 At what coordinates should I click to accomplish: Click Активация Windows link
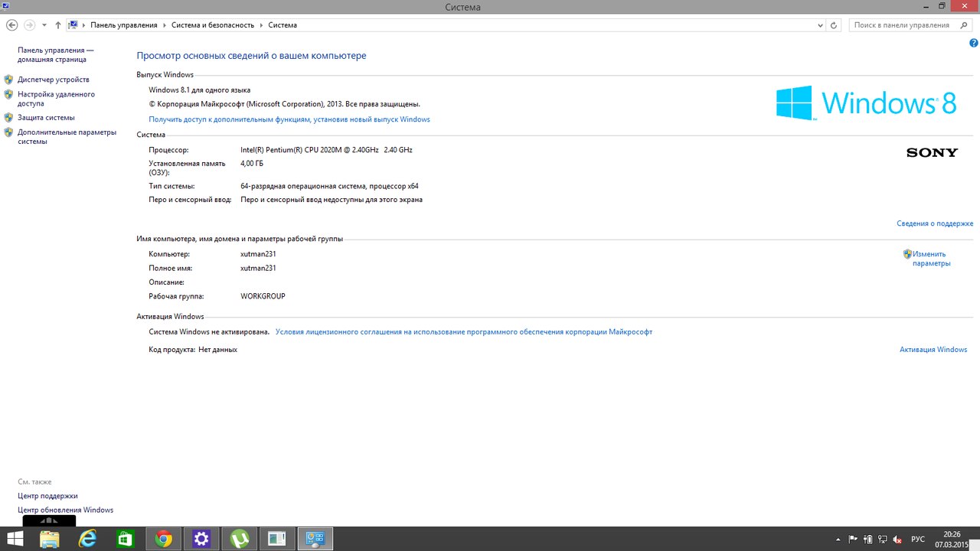tap(933, 350)
